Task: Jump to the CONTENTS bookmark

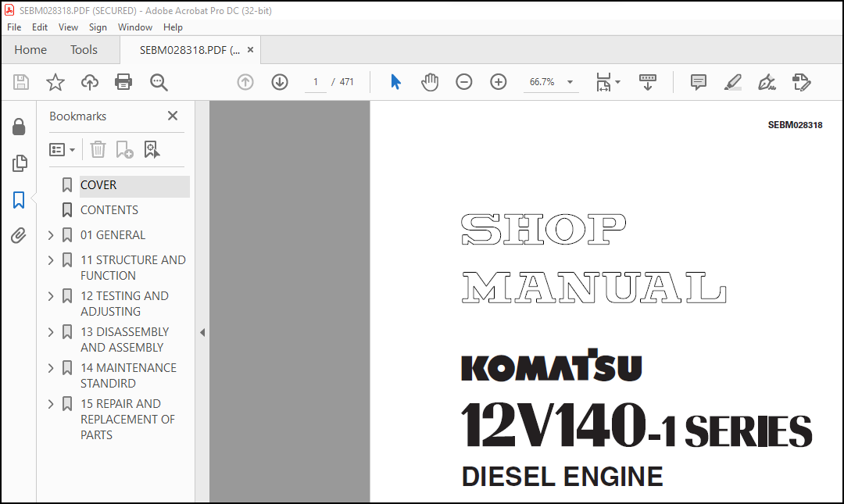Action: click(109, 210)
